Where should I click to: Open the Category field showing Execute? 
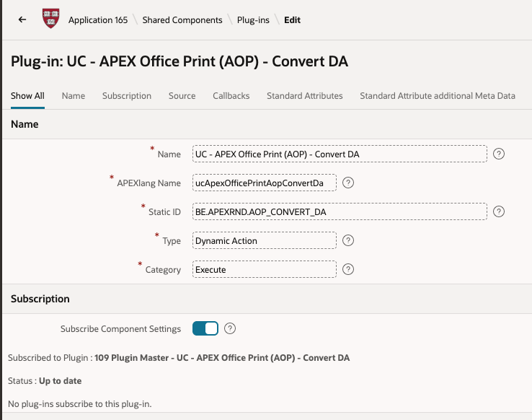tap(265, 269)
